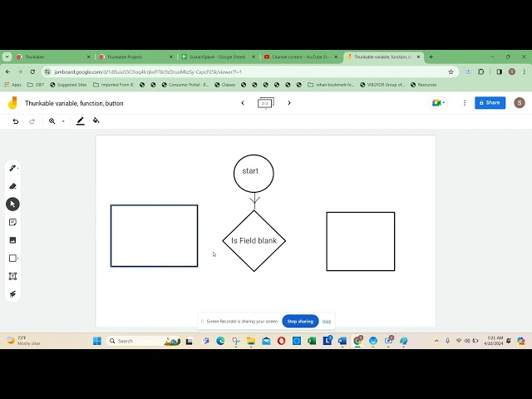Open the Classes bookmark

coord(225,85)
